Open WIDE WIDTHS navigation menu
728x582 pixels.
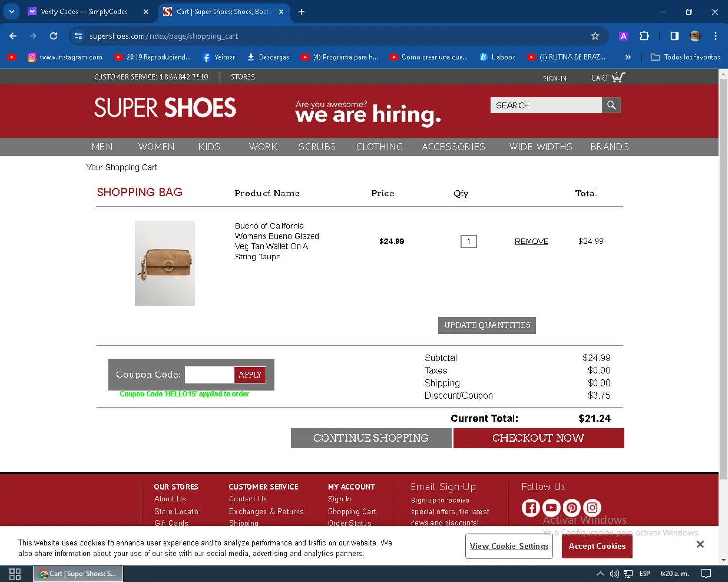pyautogui.click(x=541, y=147)
